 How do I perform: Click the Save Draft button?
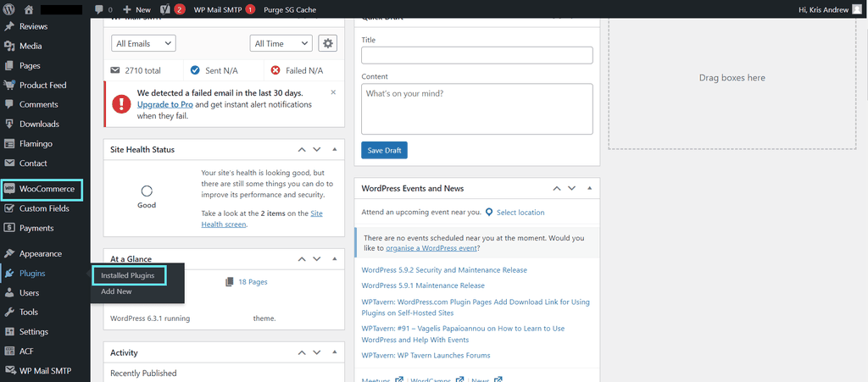tap(384, 150)
